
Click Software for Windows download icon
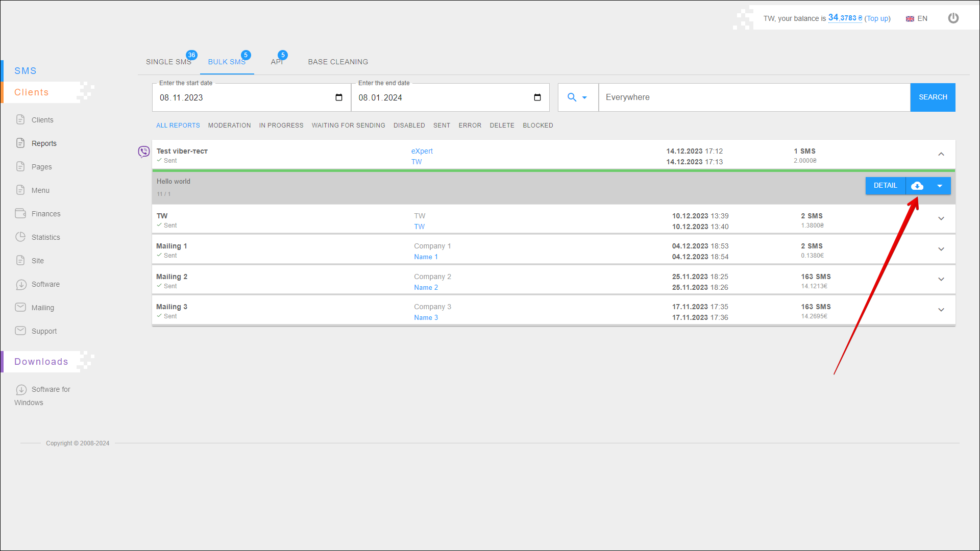(x=21, y=389)
